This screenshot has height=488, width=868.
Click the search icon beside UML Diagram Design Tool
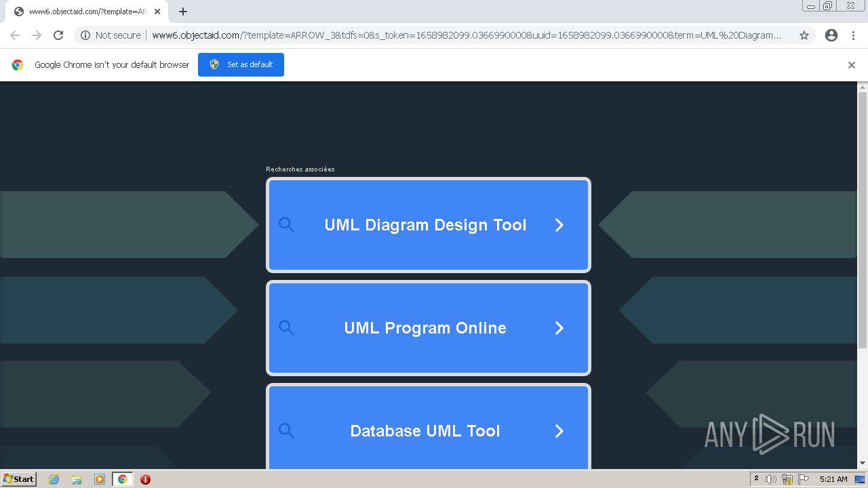(x=286, y=225)
